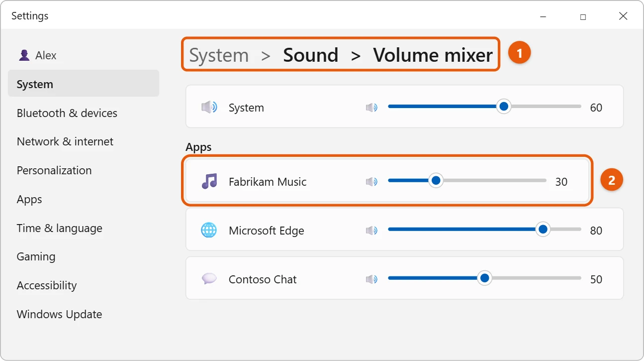Viewport: 644px width, 361px height.
Task: Mute Fabrikam Music with its speaker icon
Action: pos(371,182)
